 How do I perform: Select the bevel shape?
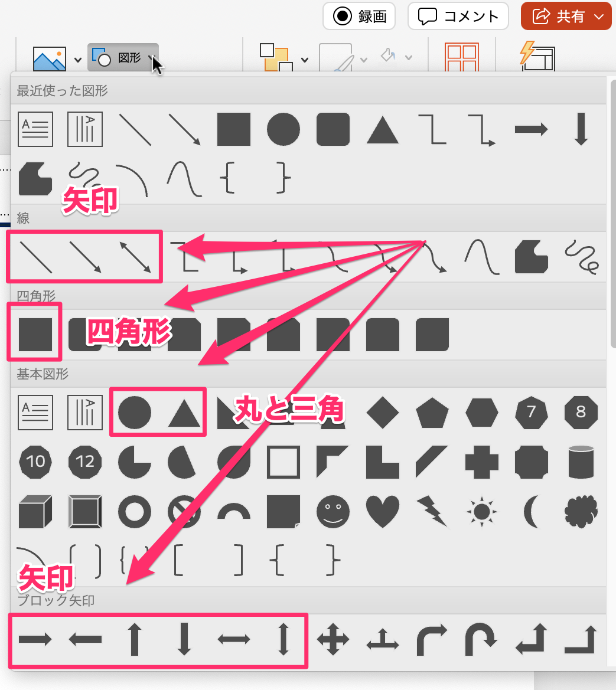(85, 511)
